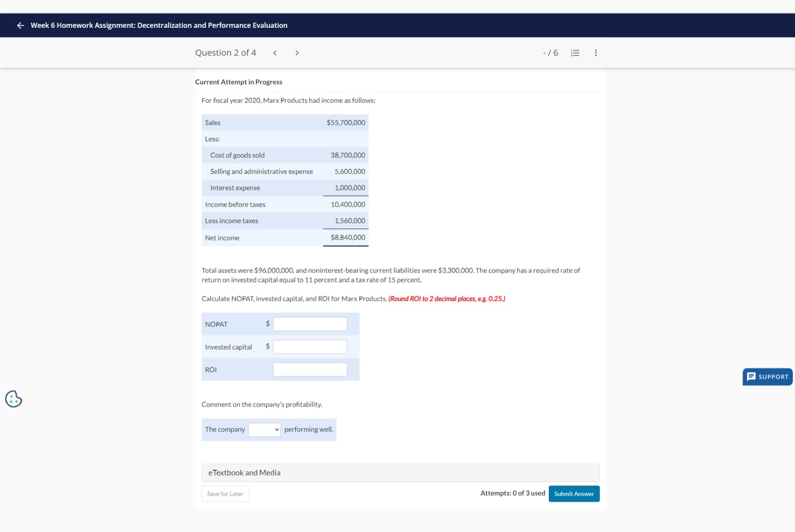Open the company performance dropdown
This screenshot has width=795, height=532.
[x=264, y=429]
